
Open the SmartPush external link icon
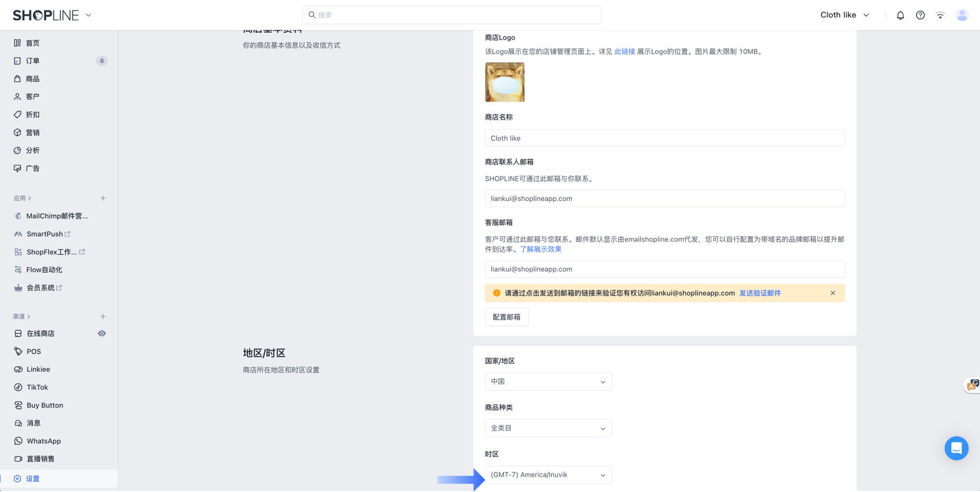[67, 234]
